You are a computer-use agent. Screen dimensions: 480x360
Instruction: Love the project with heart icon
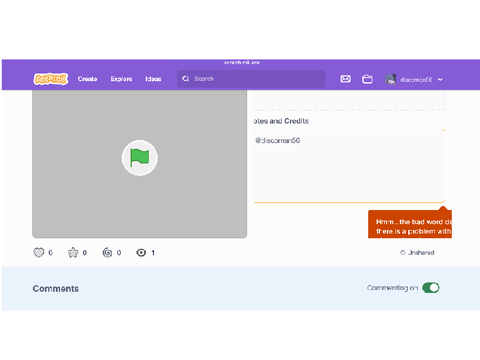click(x=39, y=253)
